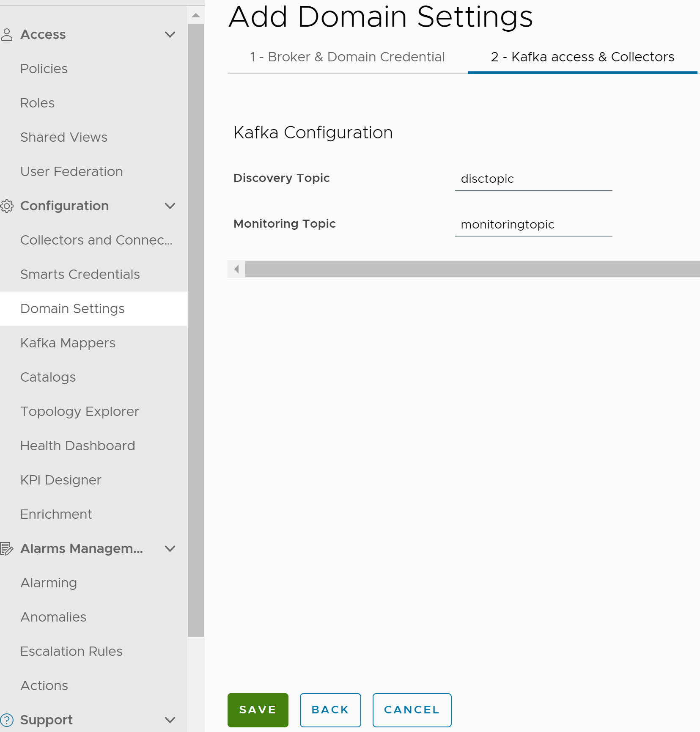
Task: Click the Add Domain Settings title
Action: 381,17
